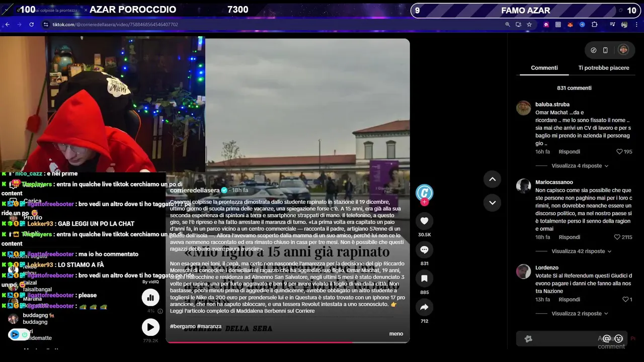Open the browser profile avatar in toolbar

click(x=624, y=24)
